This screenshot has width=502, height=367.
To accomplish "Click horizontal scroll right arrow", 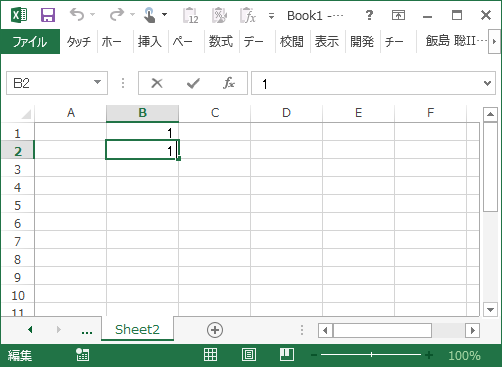I will [x=472, y=330].
